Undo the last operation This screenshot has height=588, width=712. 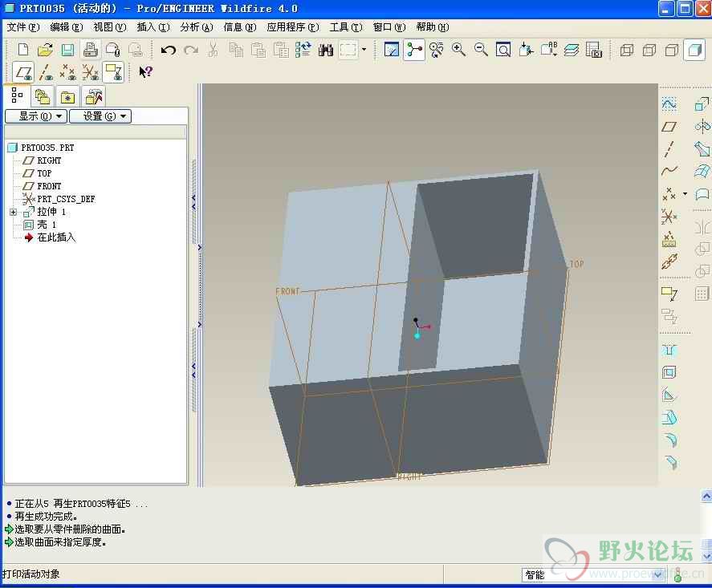click(168, 50)
